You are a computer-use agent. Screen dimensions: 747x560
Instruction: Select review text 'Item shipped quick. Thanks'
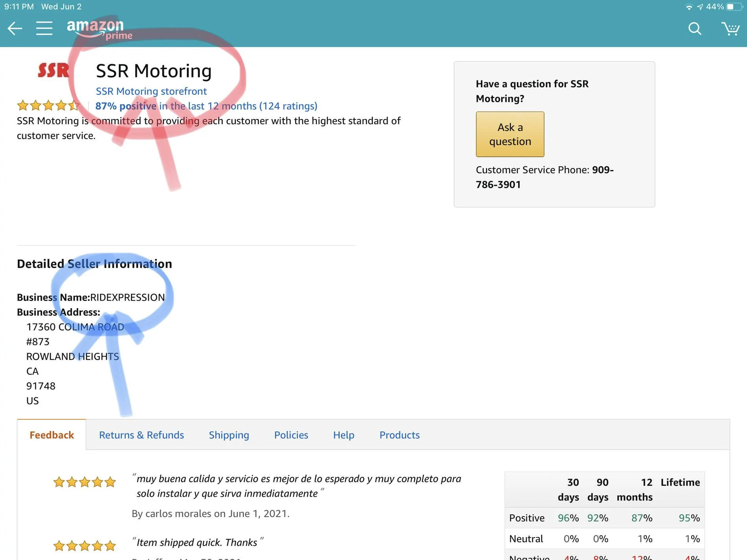197,542
